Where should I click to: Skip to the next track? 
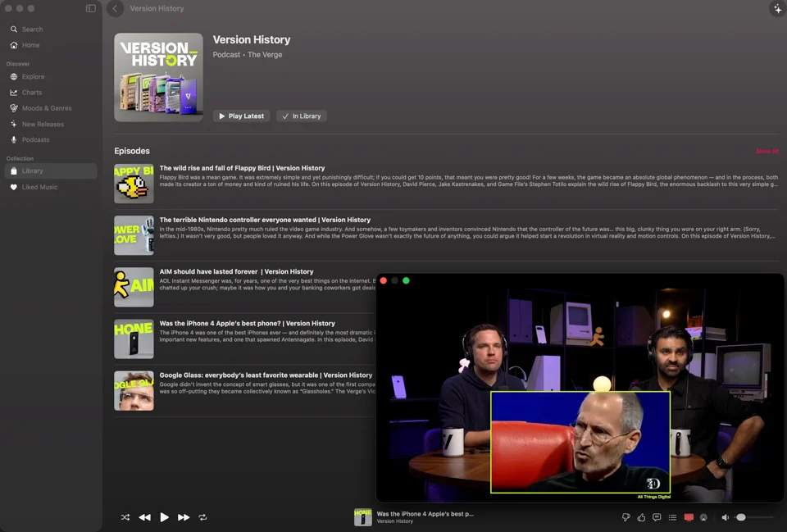point(184,517)
